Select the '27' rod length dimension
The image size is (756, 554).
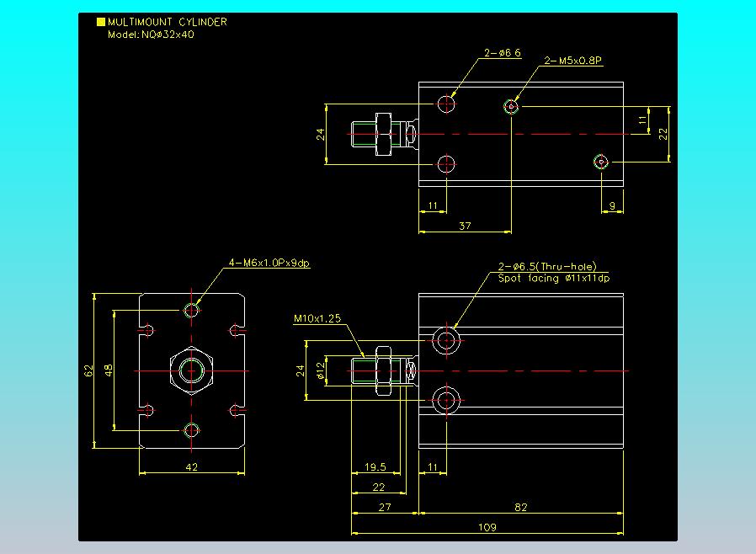(385, 507)
